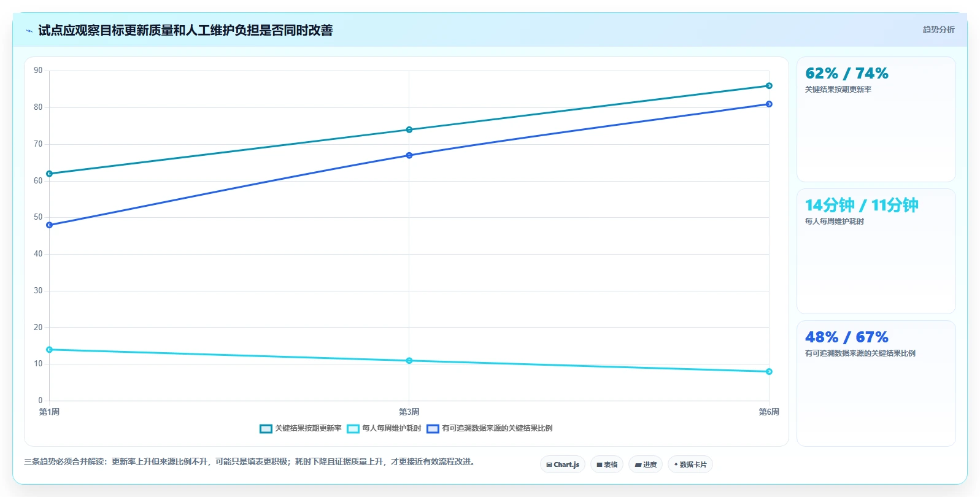Click the trend icon beside the chart title

[x=29, y=31]
